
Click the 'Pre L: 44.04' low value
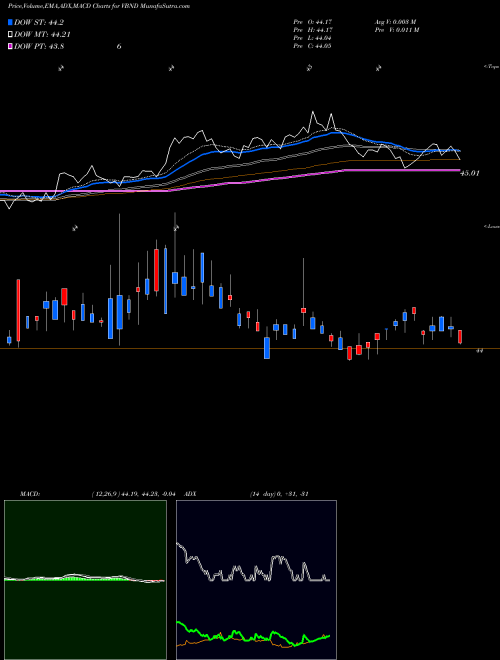(x=313, y=37)
